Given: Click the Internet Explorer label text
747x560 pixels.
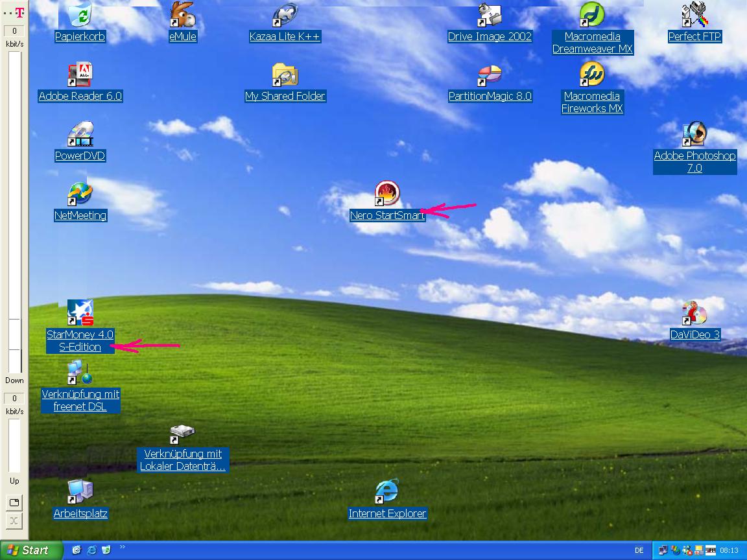Looking at the screenshot, I should click(x=387, y=513).
